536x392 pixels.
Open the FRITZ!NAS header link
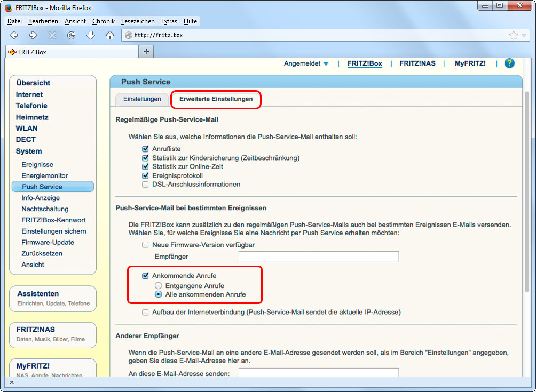pyautogui.click(x=417, y=63)
